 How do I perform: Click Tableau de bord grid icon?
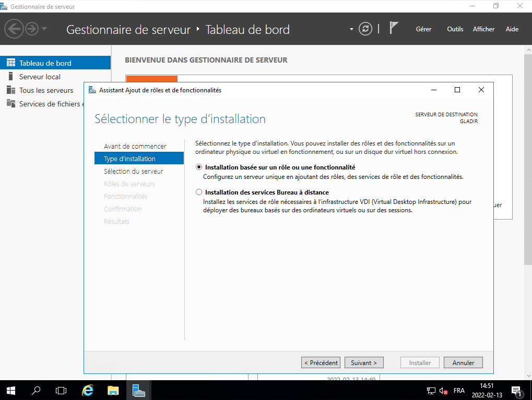click(11, 63)
